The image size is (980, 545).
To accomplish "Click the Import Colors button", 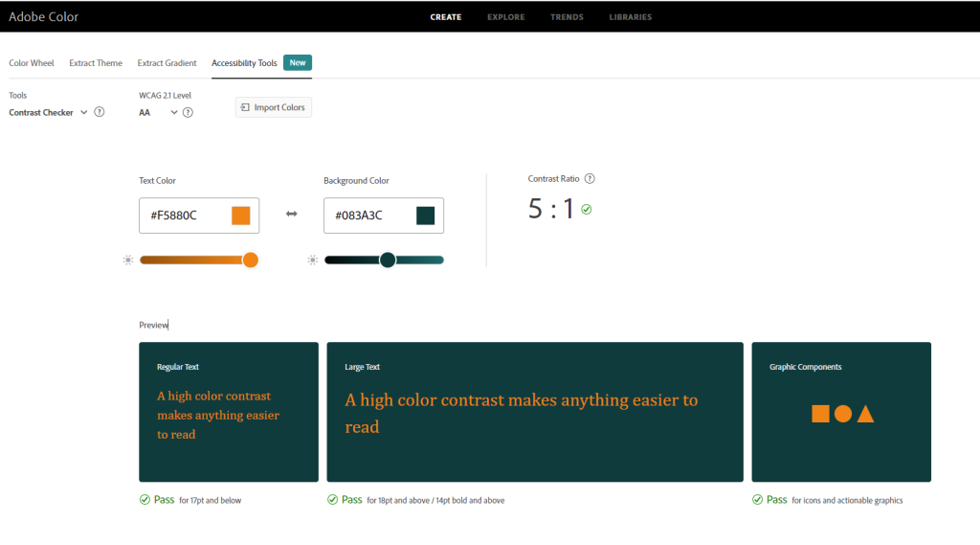I will [x=274, y=107].
